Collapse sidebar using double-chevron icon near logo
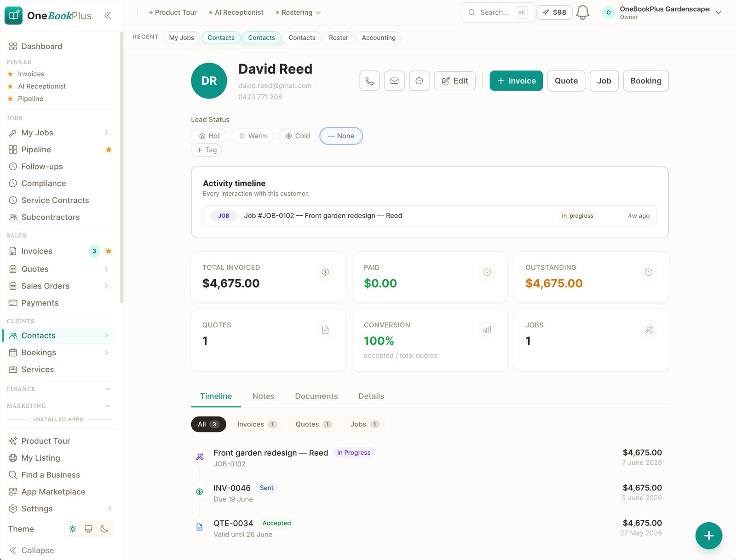Image resolution: width=736 pixels, height=560 pixels. tap(108, 16)
